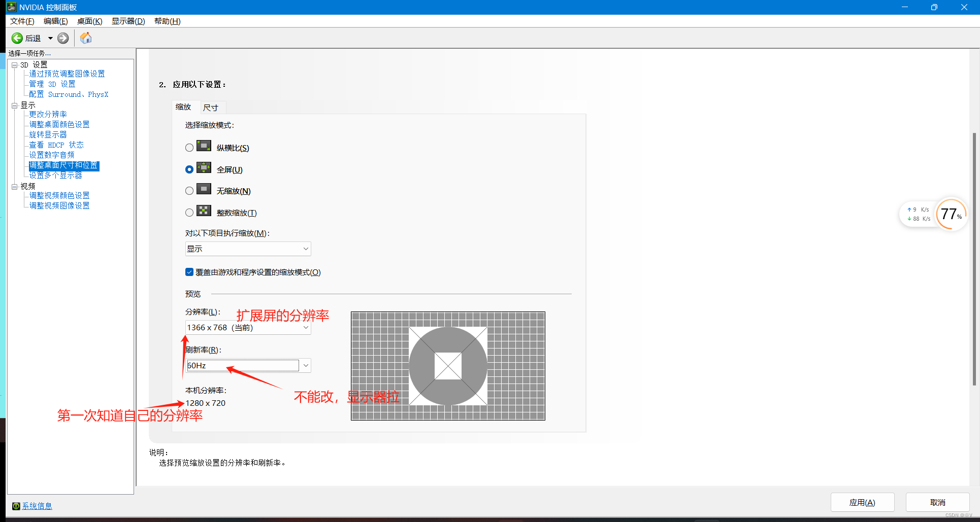Open the 对以下项目执行缩放 dropdown
Viewport: 980px width, 522px height.
click(248, 249)
